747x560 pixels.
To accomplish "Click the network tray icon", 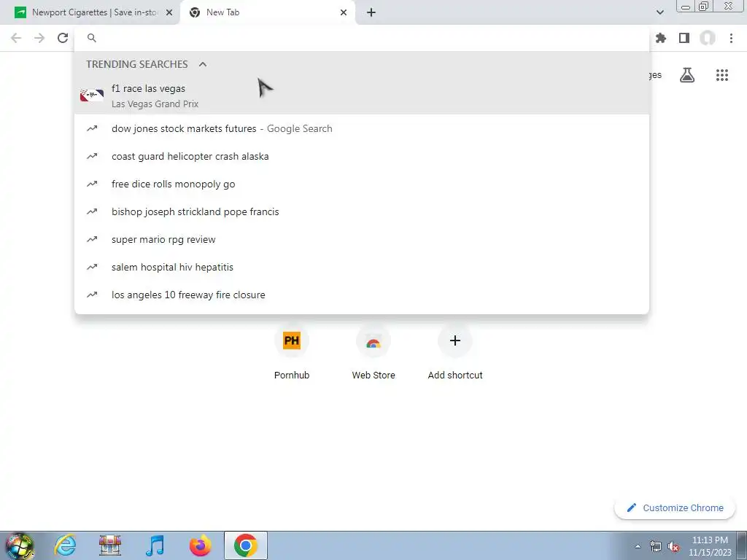I will pyautogui.click(x=656, y=546).
